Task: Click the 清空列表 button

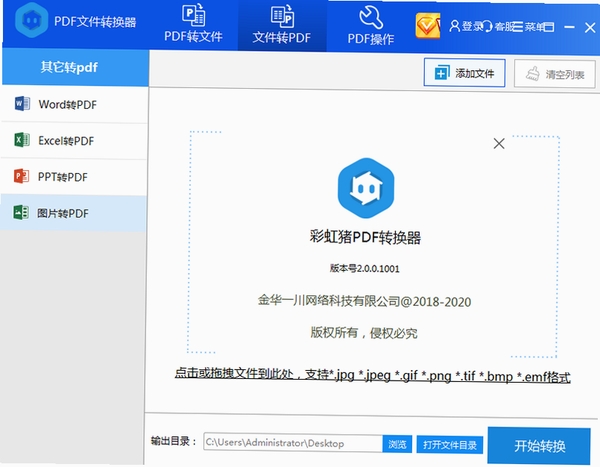Action: coord(554,74)
